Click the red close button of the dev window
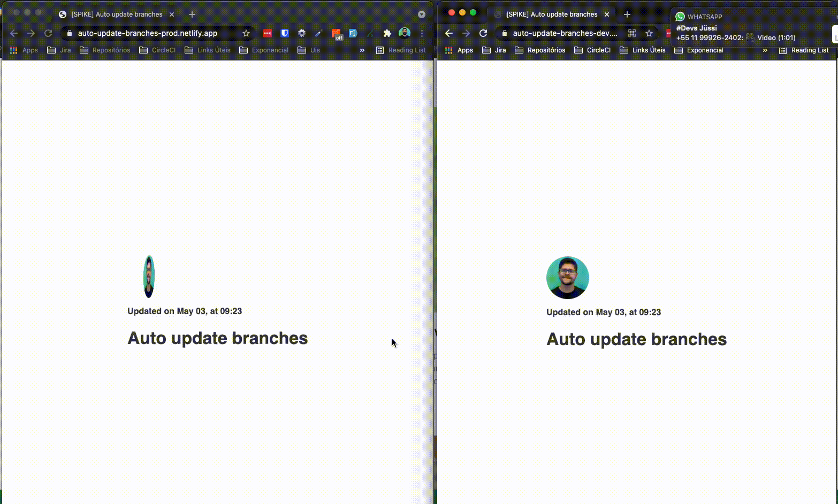The image size is (838, 504). click(x=452, y=12)
